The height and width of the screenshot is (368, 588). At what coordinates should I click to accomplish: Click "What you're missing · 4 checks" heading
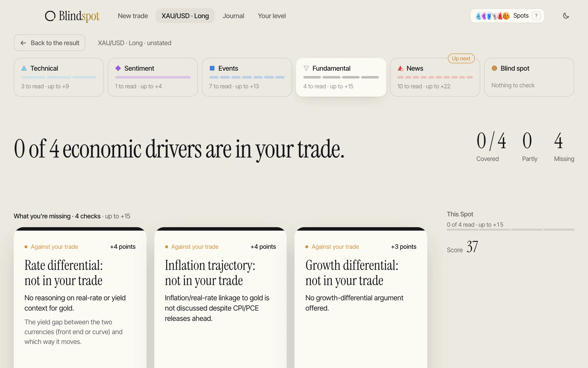57,216
